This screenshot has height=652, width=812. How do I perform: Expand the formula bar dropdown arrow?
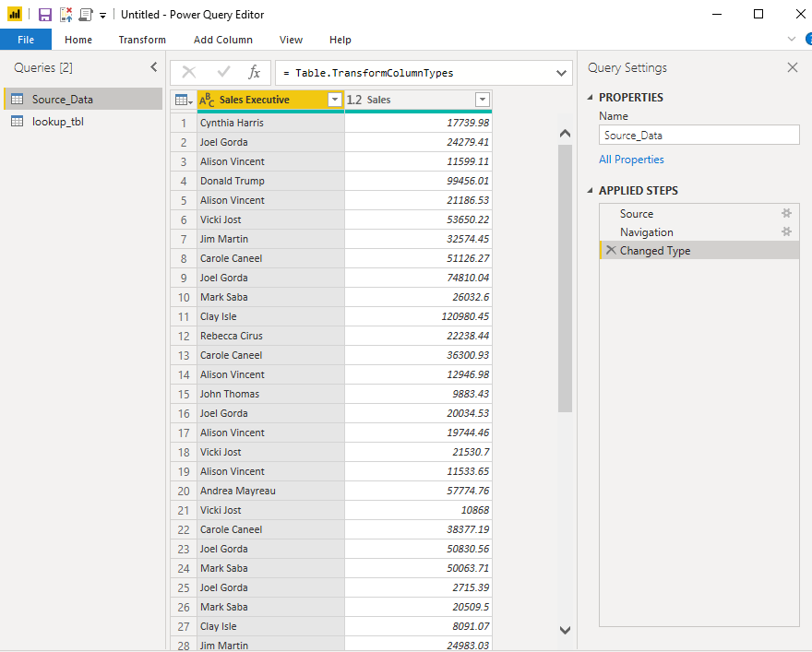click(x=561, y=73)
